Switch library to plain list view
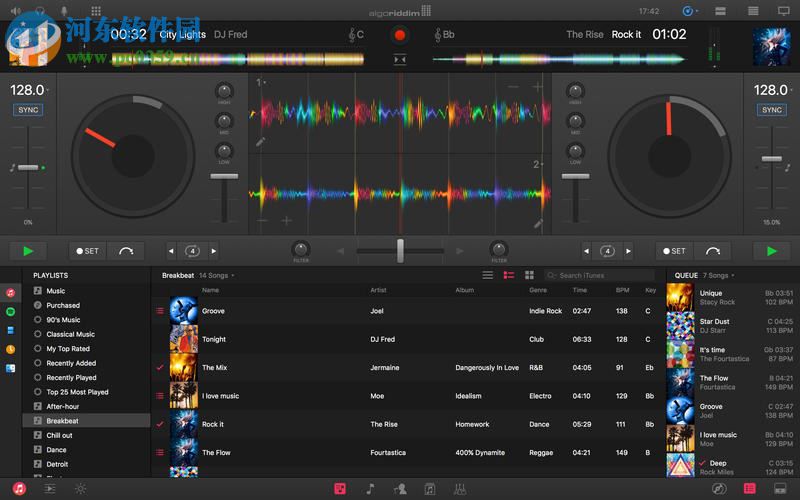The width and height of the screenshot is (800, 500). tap(488, 276)
